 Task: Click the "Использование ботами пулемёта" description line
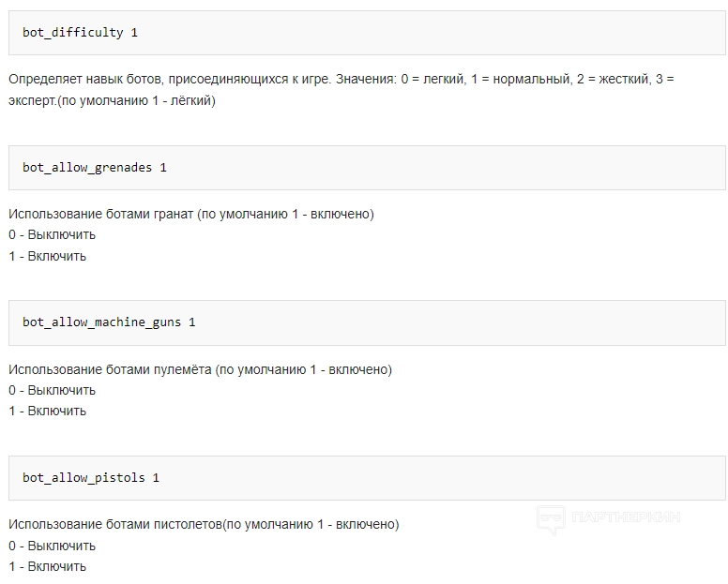(x=200, y=369)
